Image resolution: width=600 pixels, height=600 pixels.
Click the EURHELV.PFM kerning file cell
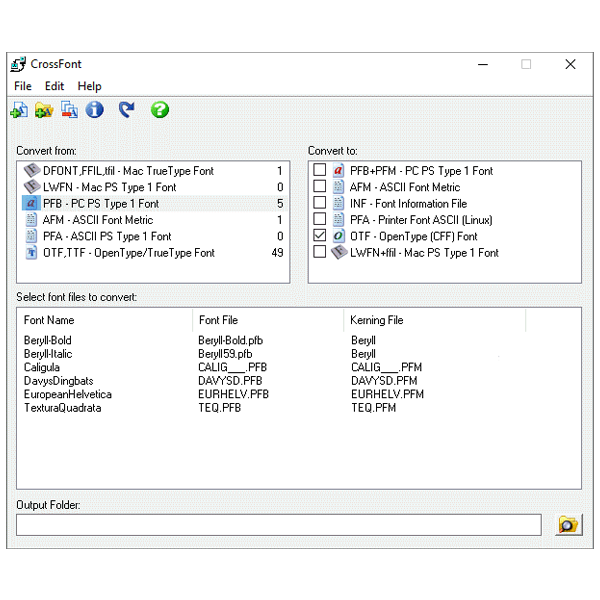[387, 394]
